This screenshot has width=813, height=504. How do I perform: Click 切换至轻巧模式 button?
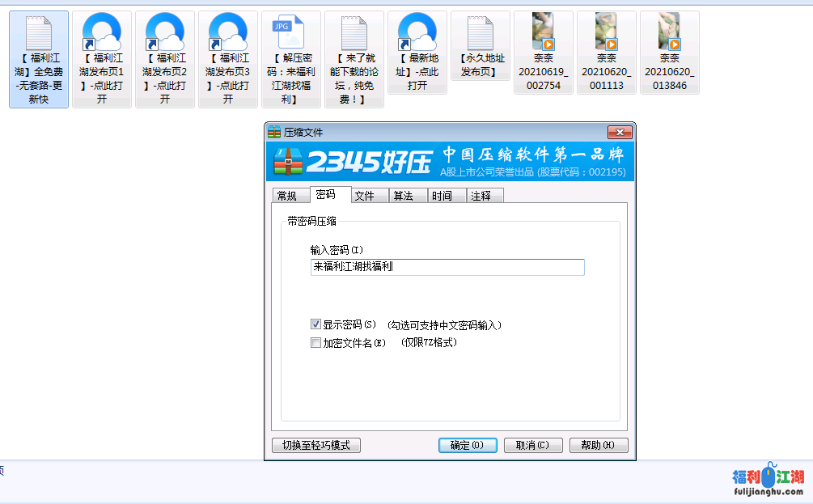pos(316,445)
